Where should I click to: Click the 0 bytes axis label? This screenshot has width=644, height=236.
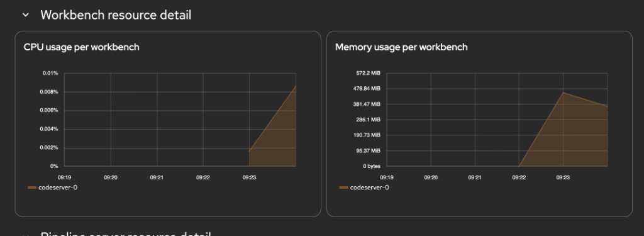[372, 167]
